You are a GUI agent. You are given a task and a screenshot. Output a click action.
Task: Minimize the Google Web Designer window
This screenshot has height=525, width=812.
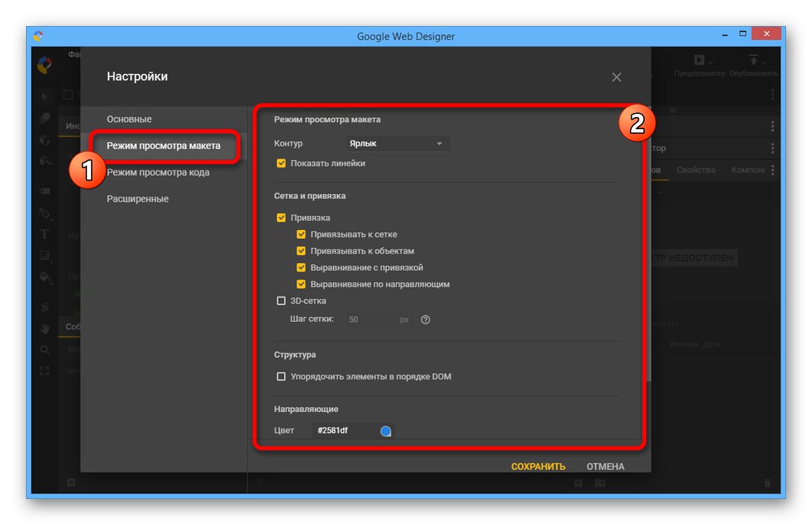pos(724,34)
